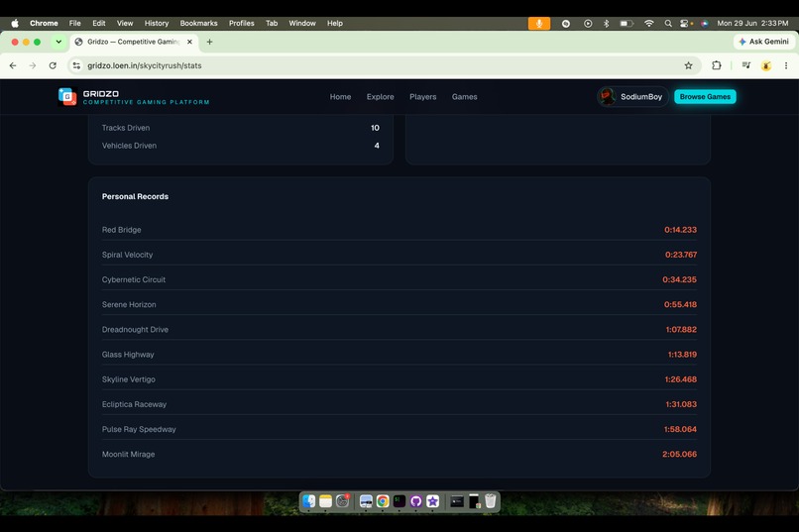Click the Glass Highway track name
The width and height of the screenshot is (799, 532).
point(128,355)
